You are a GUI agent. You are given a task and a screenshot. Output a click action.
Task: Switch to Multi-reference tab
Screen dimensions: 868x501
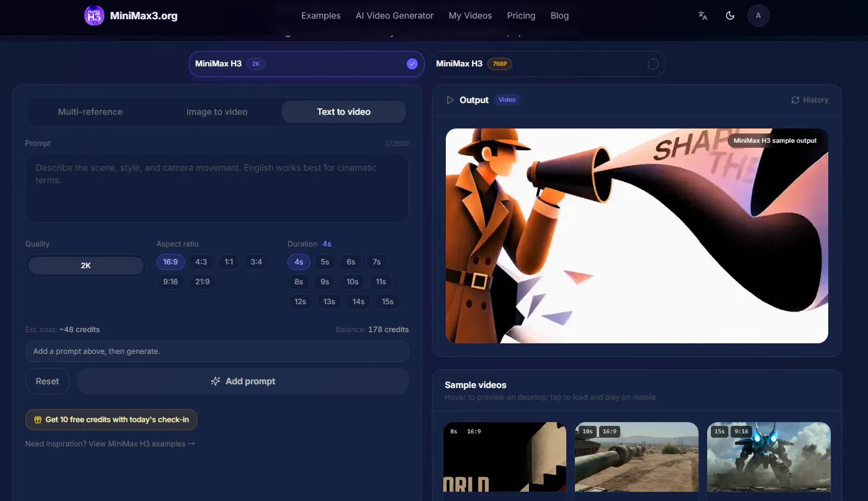[x=90, y=112]
